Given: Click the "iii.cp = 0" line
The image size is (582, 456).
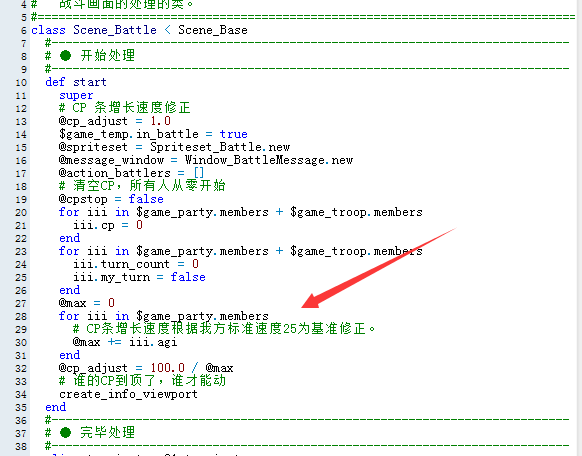Looking at the screenshot, I should click(x=108, y=225).
